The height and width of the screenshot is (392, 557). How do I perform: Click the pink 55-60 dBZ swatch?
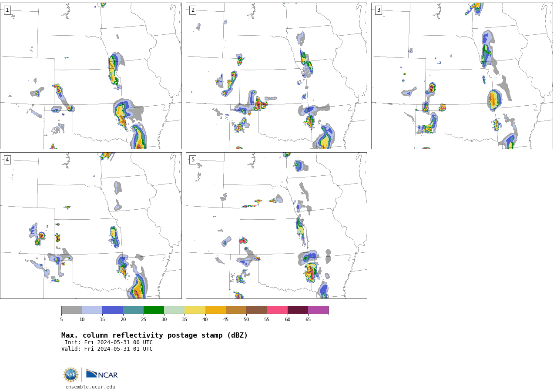point(277,310)
